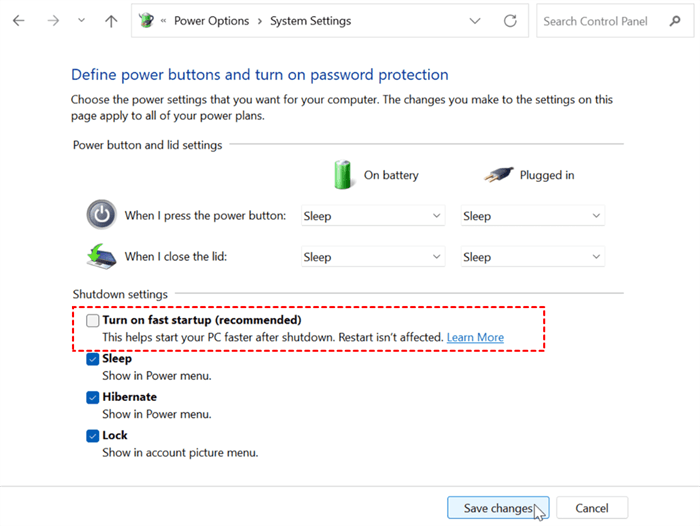Click the Forward navigation arrow
The image size is (700, 526).
click(53, 21)
